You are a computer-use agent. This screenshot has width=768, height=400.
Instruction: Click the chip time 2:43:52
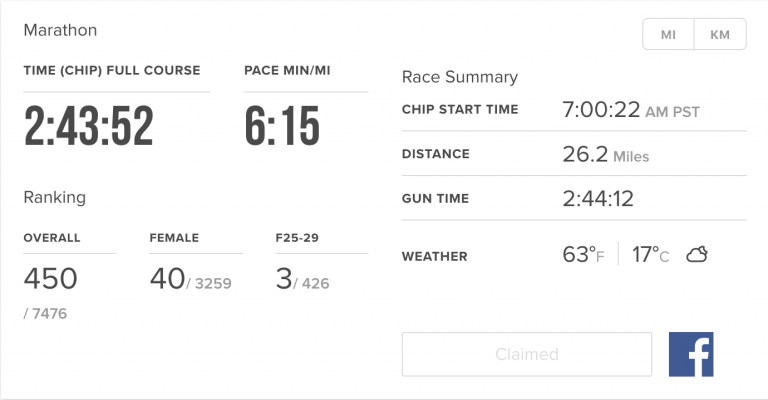point(89,127)
